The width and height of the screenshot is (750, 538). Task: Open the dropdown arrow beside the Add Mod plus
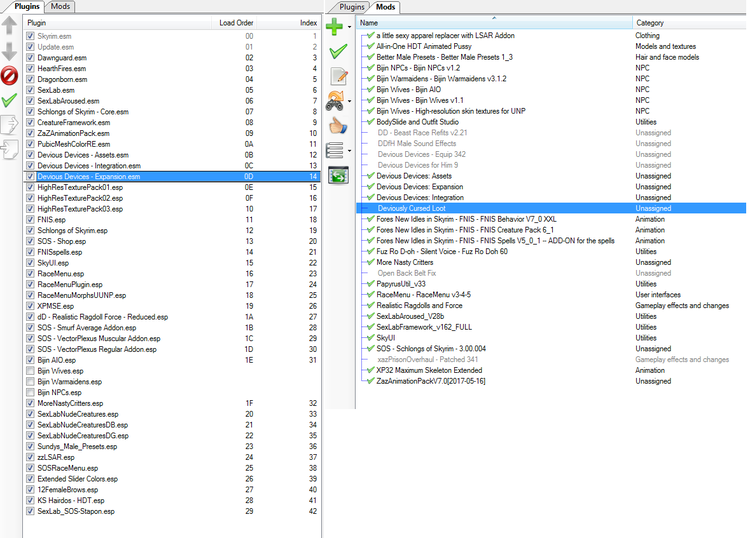tap(349, 27)
